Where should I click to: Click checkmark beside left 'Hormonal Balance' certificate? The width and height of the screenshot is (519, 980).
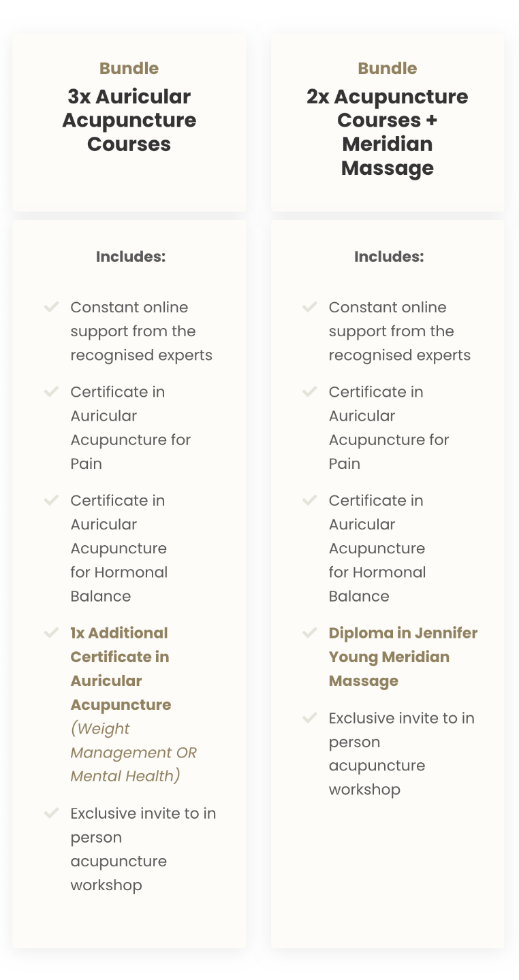(x=51, y=501)
